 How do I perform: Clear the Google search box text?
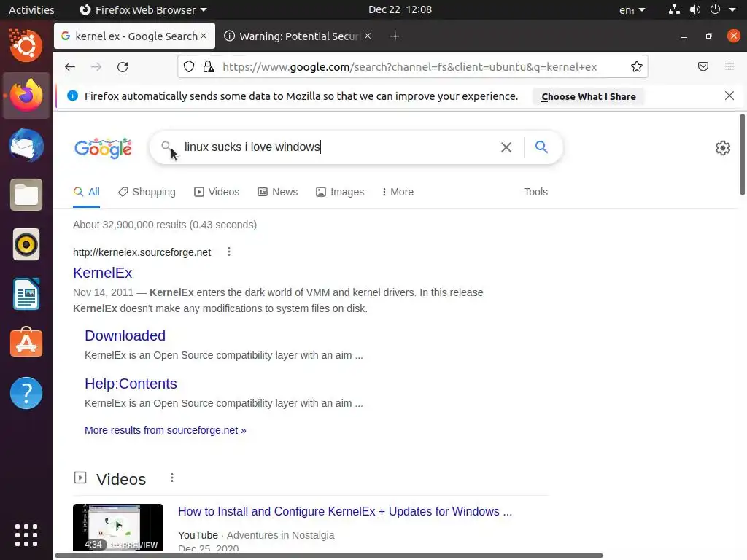[x=506, y=147]
